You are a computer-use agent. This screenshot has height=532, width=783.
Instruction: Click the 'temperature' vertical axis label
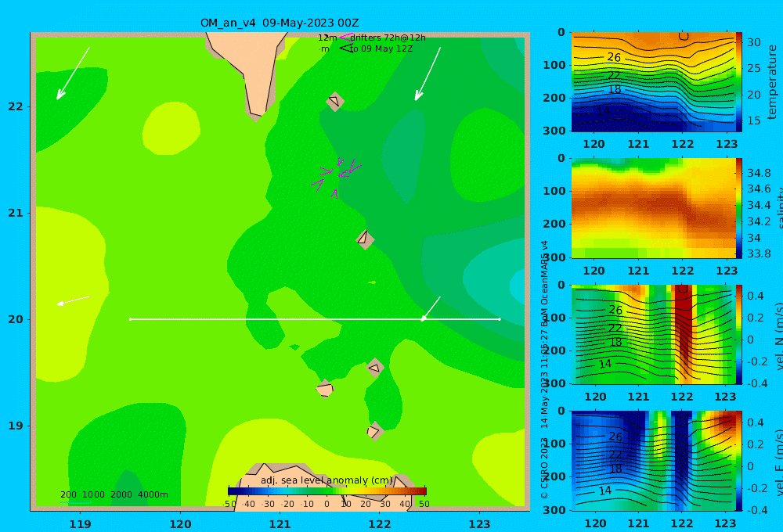773,82
